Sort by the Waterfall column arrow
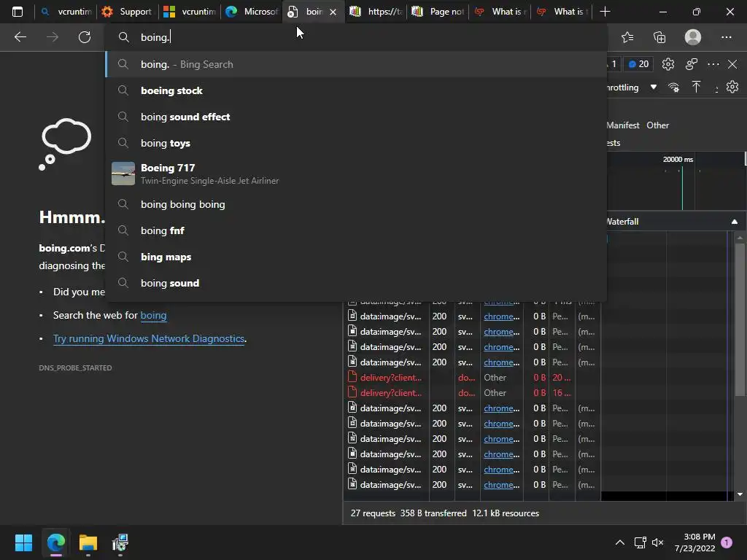Screen dimensions: 747x560 tap(734, 222)
